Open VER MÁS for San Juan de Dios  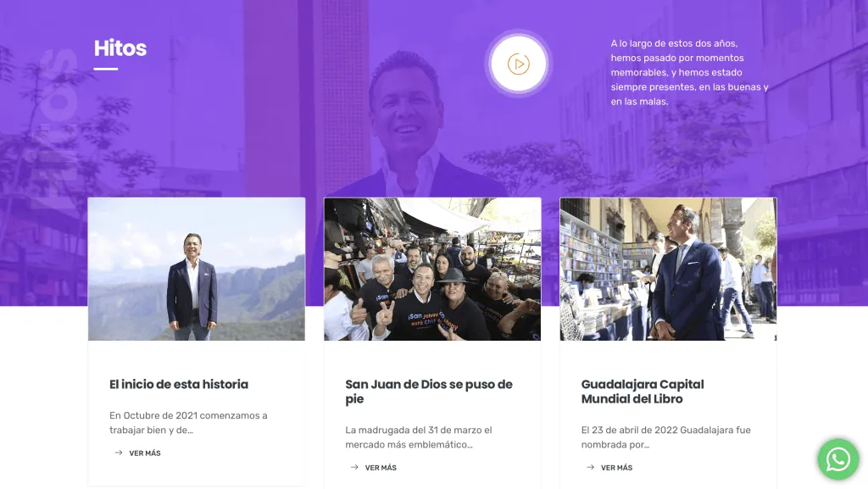[381, 468]
